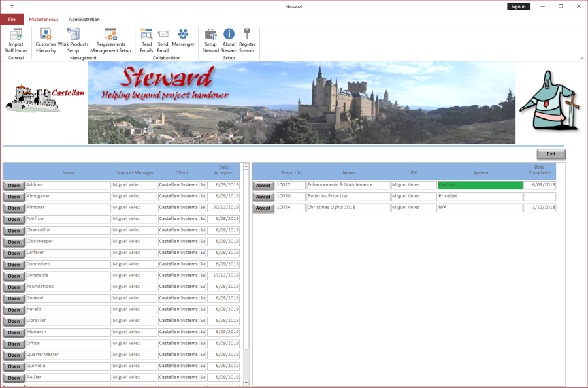588x388 pixels.
Task: Open Requirements Management Setup
Action: pyautogui.click(x=110, y=40)
